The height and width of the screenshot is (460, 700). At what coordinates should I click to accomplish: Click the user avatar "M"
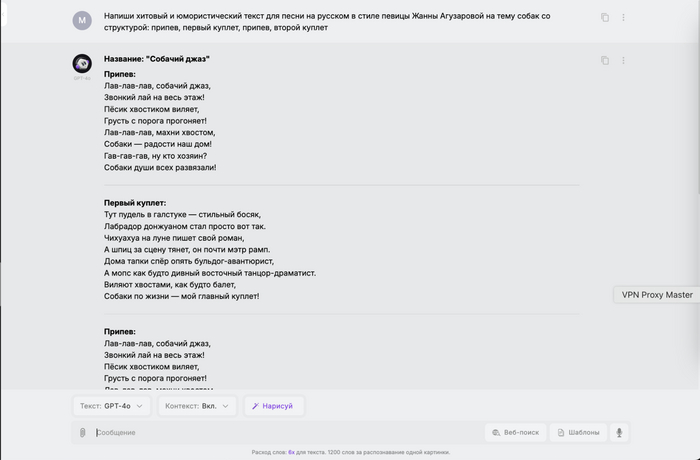click(82, 19)
